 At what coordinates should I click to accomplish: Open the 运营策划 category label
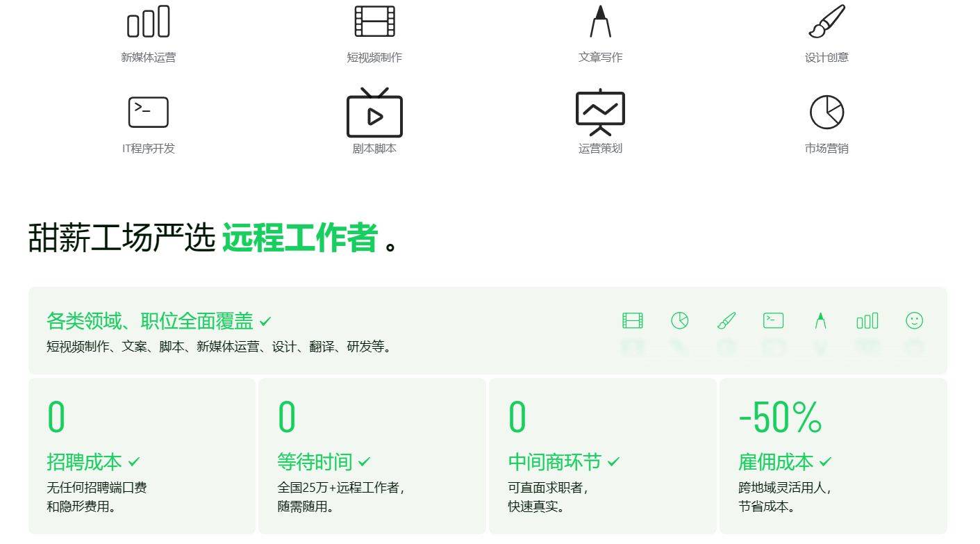tap(600, 149)
